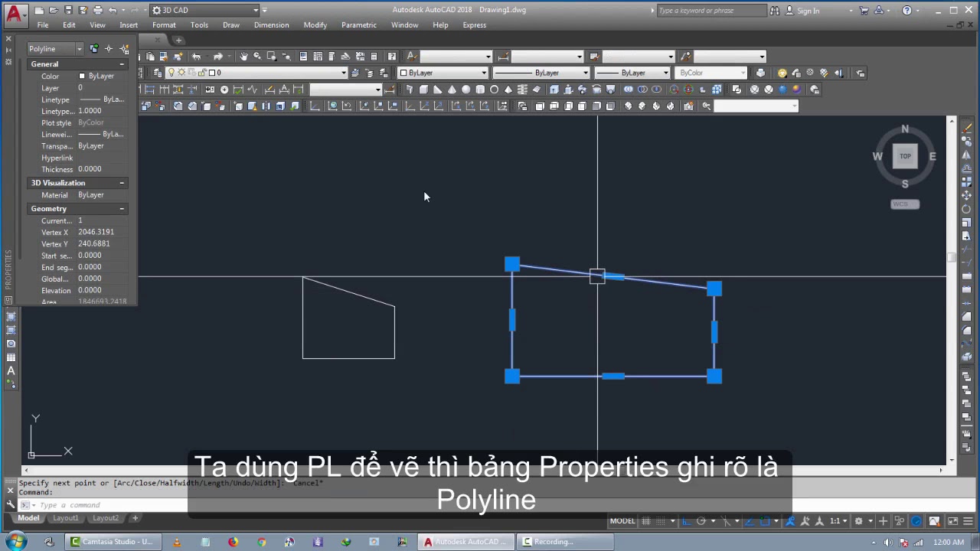The height and width of the screenshot is (551, 980).
Task: Open the Autodesk App Store cart icon
Action: click(x=864, y=10)
